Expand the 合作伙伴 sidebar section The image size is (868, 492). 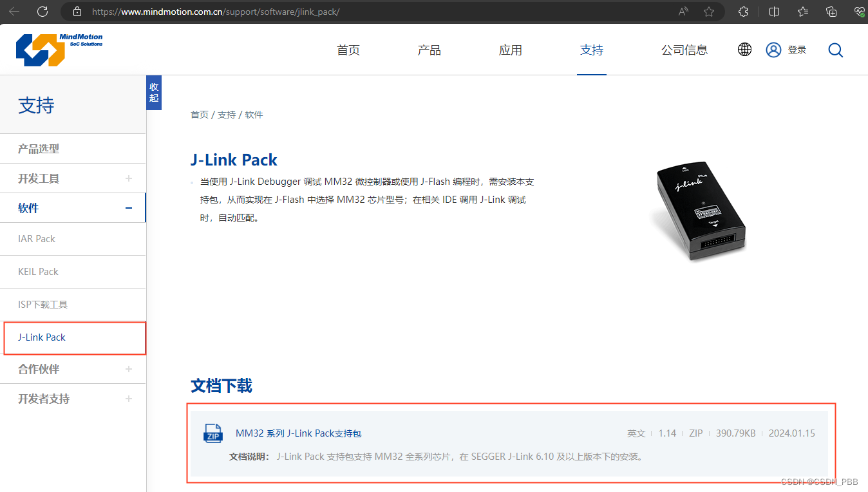(x=129, y=369)
